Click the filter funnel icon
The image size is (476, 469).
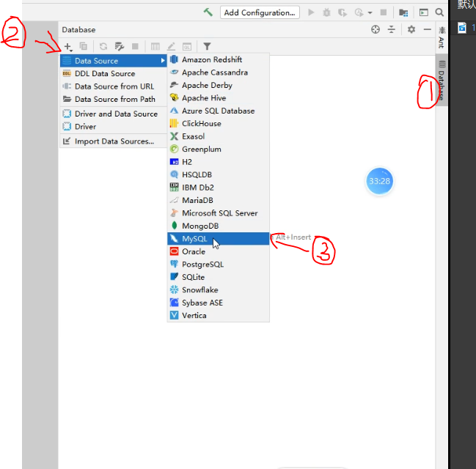coord(207,46)
